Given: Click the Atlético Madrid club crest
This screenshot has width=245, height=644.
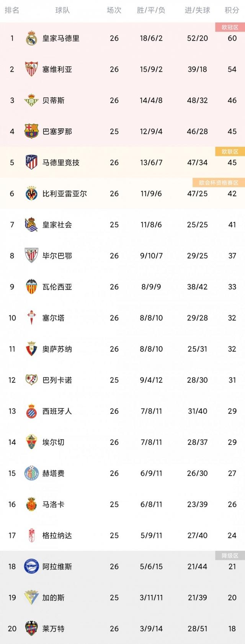Looking at the screenshot, I should 31,162.
